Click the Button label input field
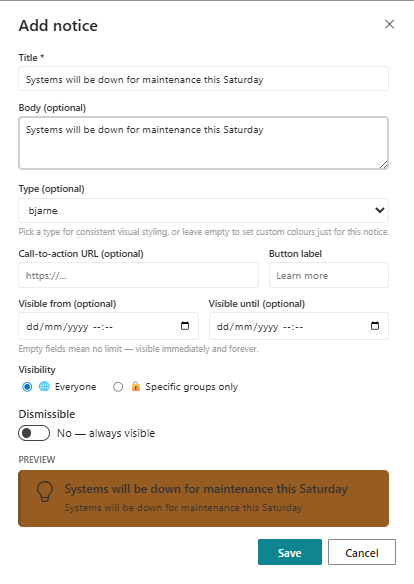 (329, 275)
